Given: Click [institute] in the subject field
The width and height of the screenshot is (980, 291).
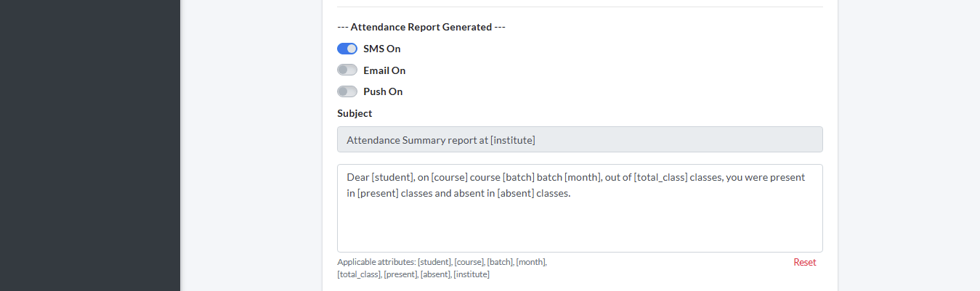Looking at the screenshot, I should 513,139.
